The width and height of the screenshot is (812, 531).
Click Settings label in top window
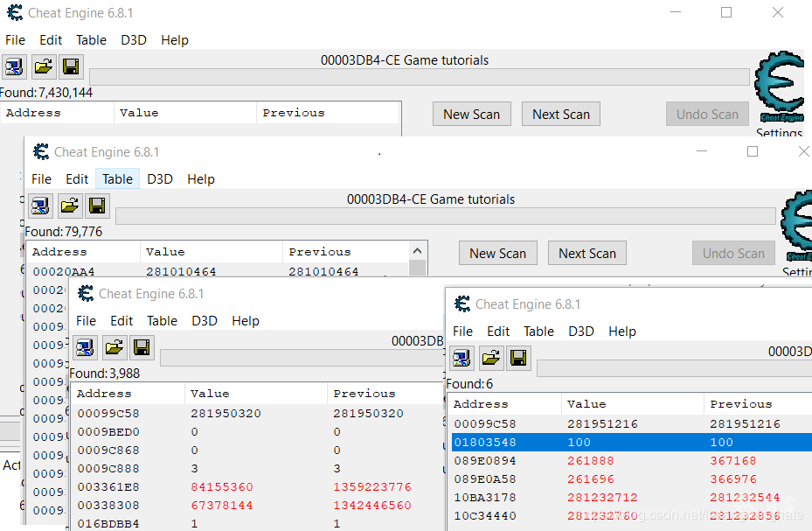[x=779, y=132]
